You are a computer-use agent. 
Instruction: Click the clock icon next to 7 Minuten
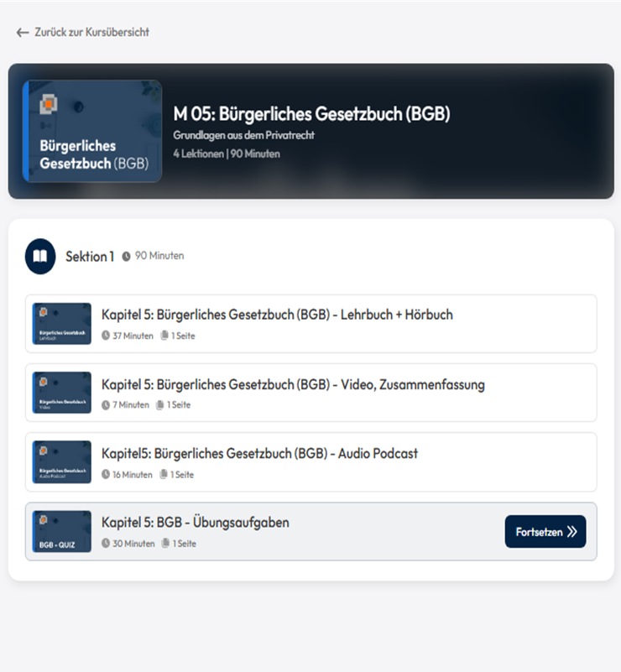click(x=106, y=405)
